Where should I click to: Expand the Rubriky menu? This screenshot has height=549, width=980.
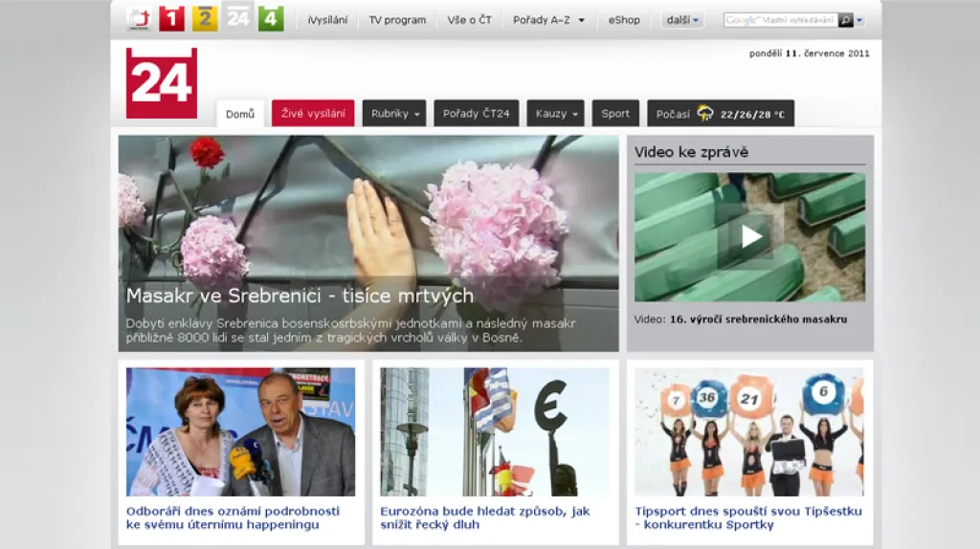tap(394, 114)
